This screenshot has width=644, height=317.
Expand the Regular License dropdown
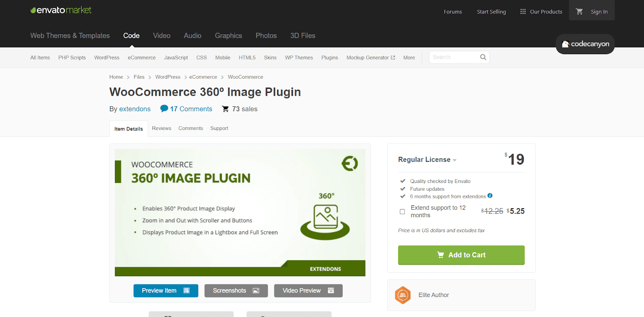tap(427, 160)
